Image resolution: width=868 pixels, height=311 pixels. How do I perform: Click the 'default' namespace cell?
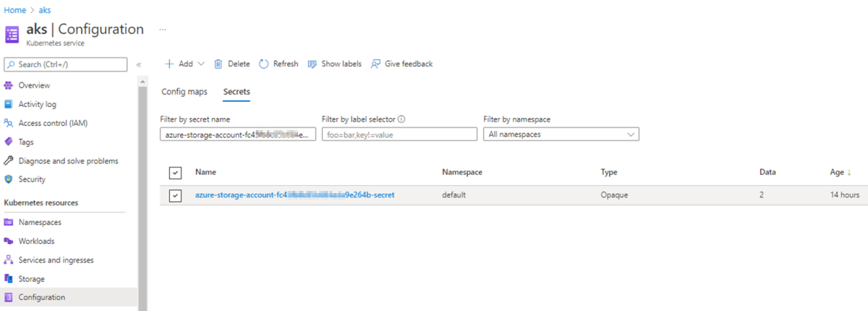coord(454,195)
